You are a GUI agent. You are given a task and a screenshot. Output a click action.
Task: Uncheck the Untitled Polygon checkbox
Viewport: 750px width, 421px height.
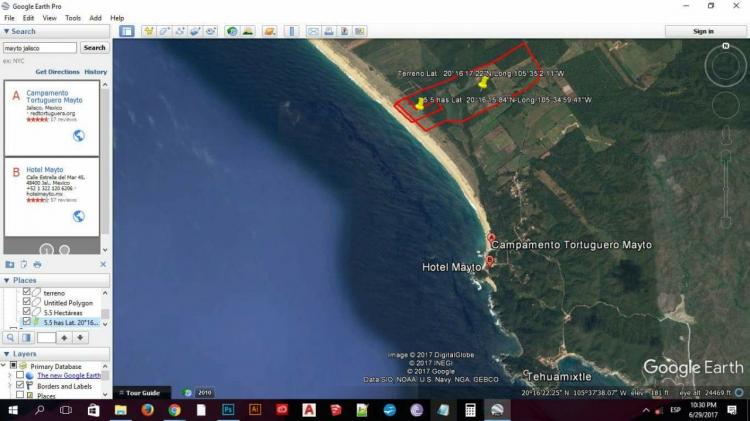point(27,302)
